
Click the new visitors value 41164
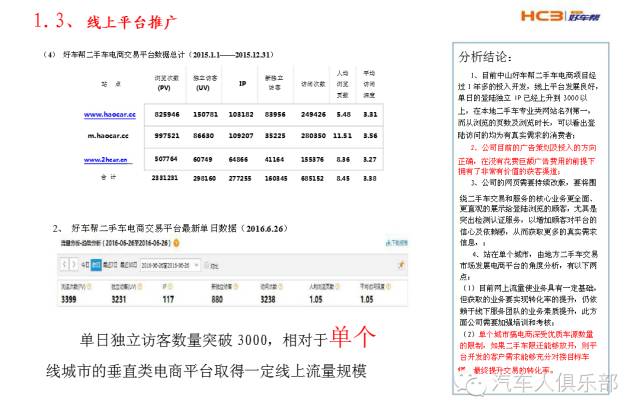tap(274, 159)
